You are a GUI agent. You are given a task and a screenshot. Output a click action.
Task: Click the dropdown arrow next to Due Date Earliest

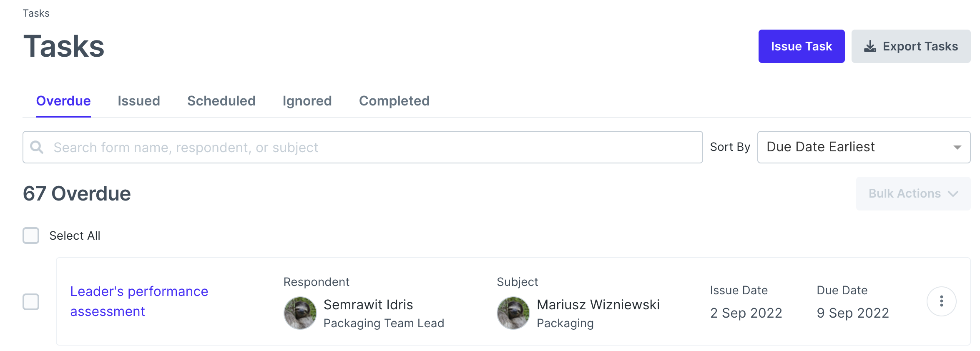(957, 147)
